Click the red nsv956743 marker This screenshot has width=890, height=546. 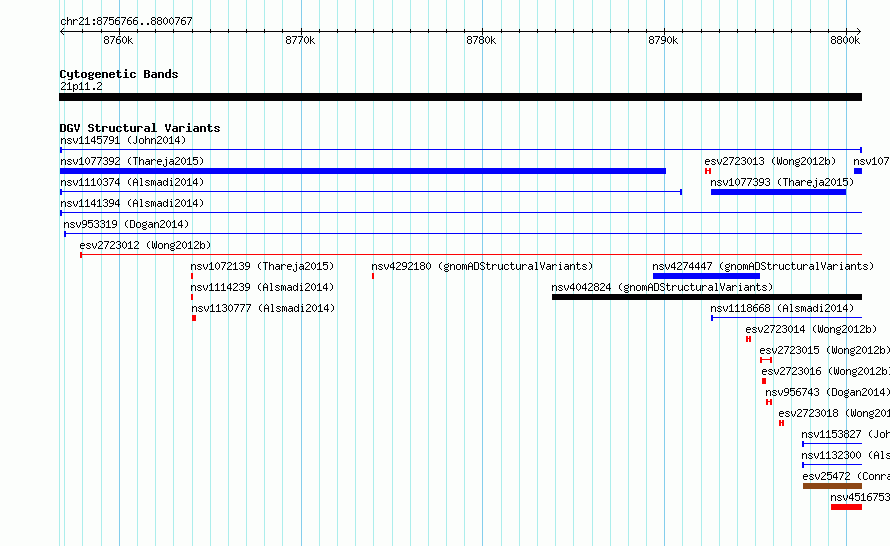tap(769, 402)
